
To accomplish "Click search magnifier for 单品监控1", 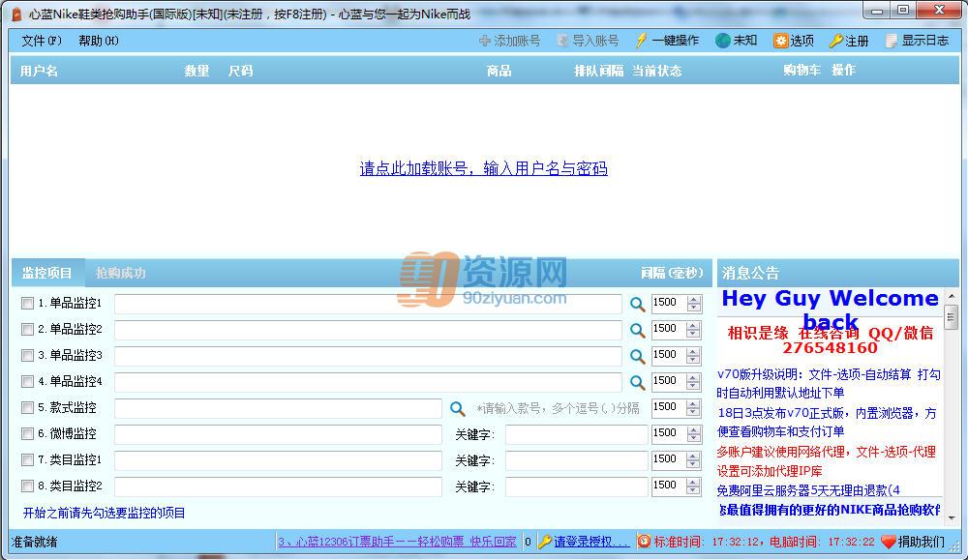I will (637, 304).
